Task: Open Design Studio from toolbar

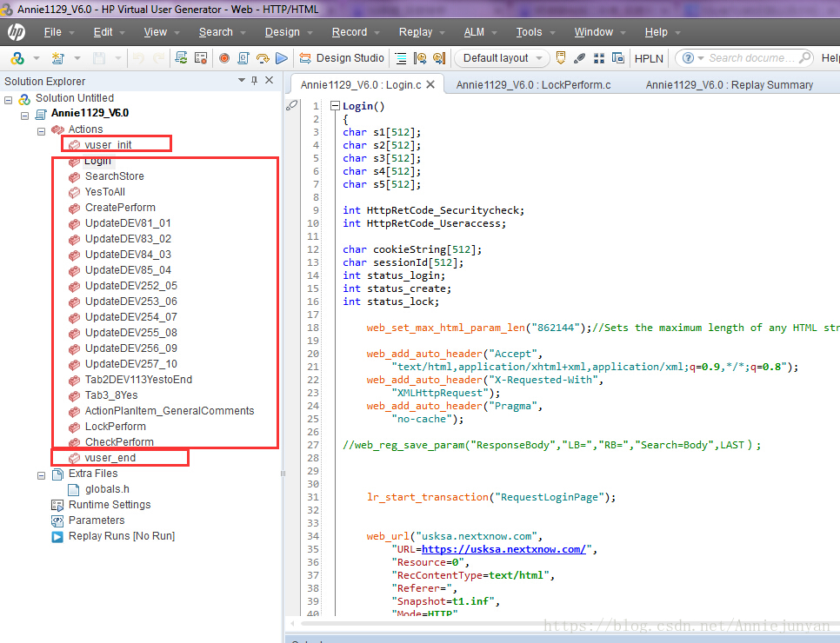Action: pos(341,58)
